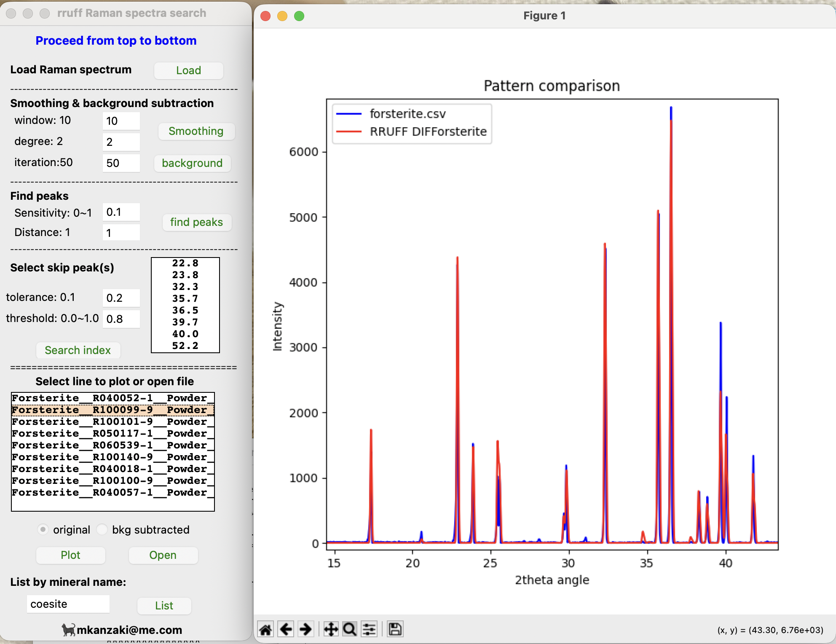Click the tolerance input field
Image resolution: width=836 pixels, height=644 pixels.
[121, 298]
